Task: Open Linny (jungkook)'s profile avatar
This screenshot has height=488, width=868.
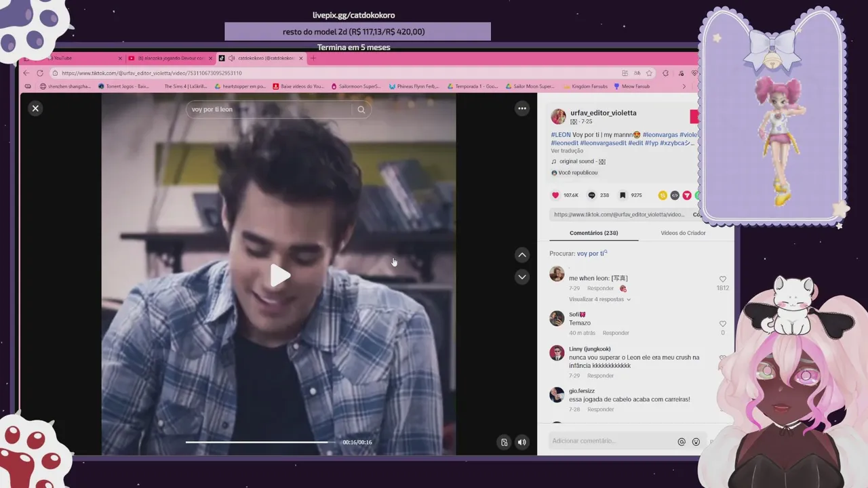Action: pos(557,352)
